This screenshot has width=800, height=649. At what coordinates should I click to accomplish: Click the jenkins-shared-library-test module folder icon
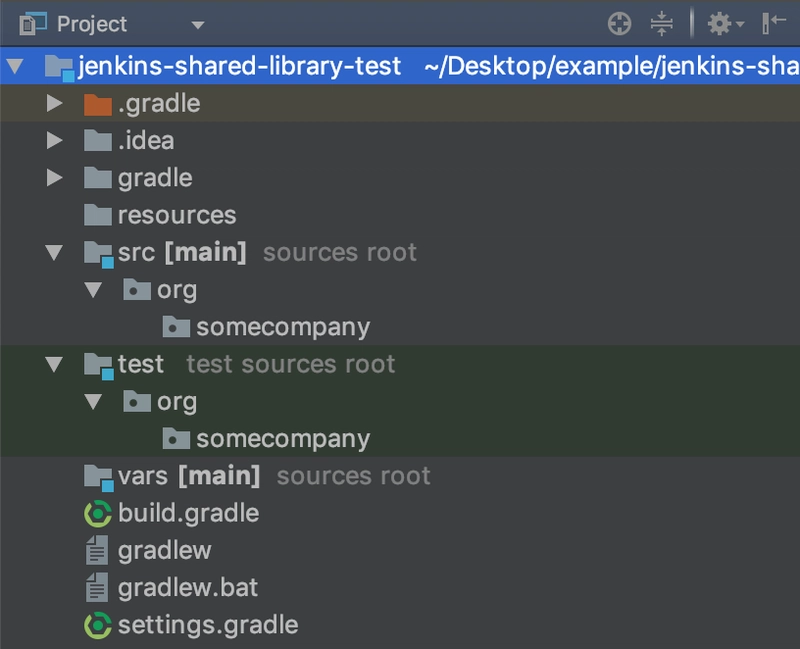coord(60,67)
